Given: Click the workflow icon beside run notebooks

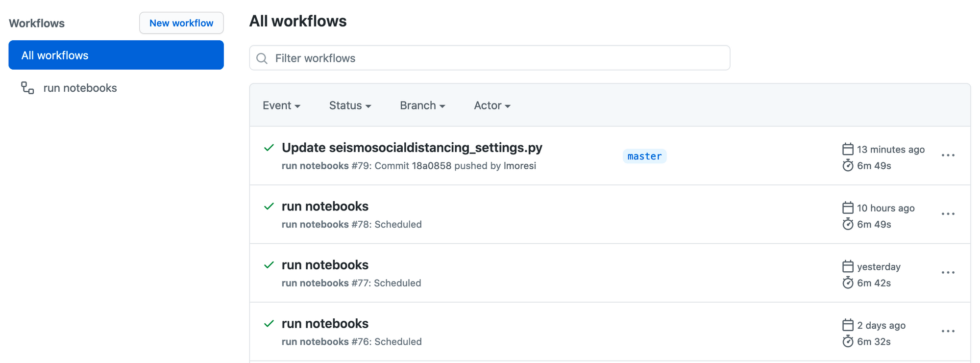Looking at the screenshot, I should [x=27, y=88].
